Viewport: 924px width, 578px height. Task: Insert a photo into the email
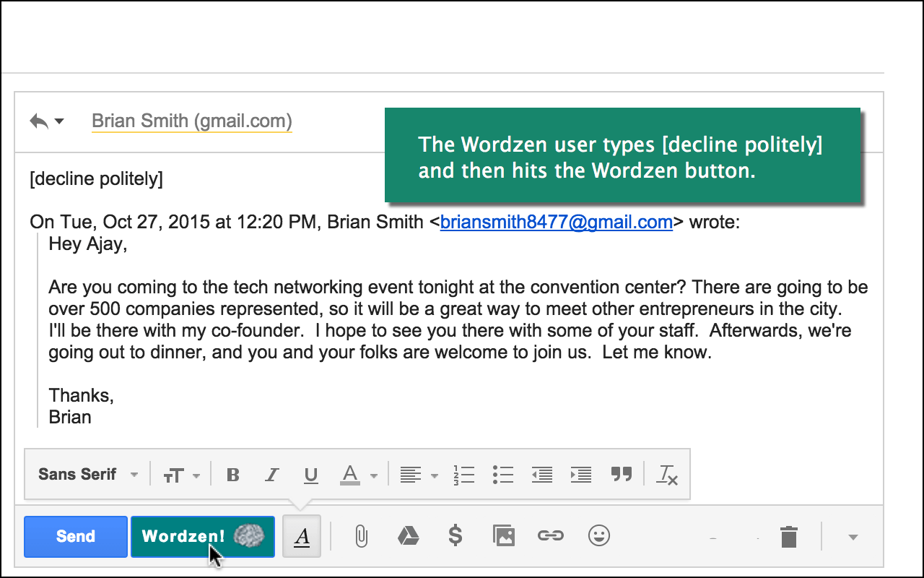tap(503, 536)
